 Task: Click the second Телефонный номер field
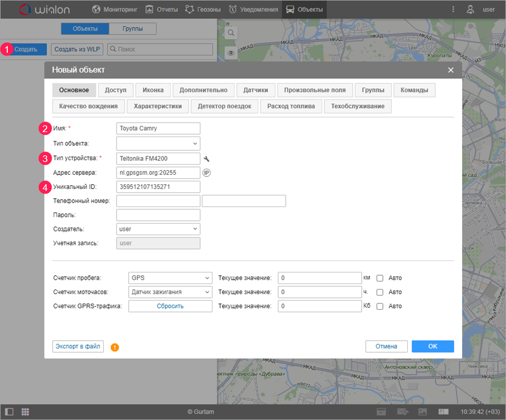(244, 201)
